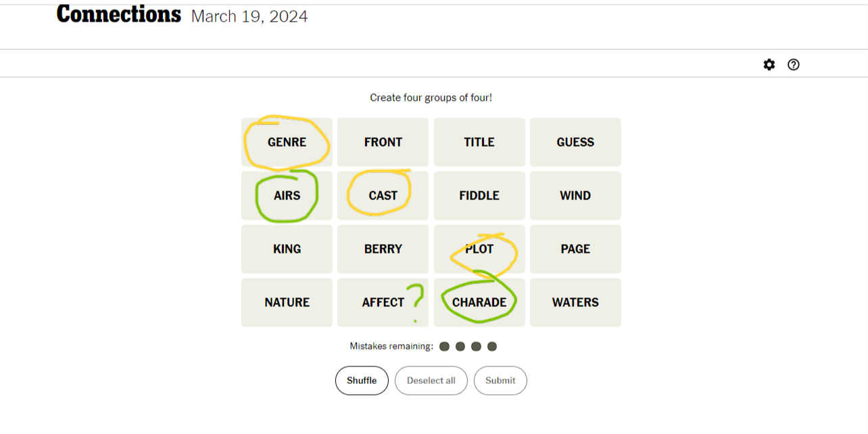Select the FIDDLE tile
The image size is (868, 434).
point(479,195)
